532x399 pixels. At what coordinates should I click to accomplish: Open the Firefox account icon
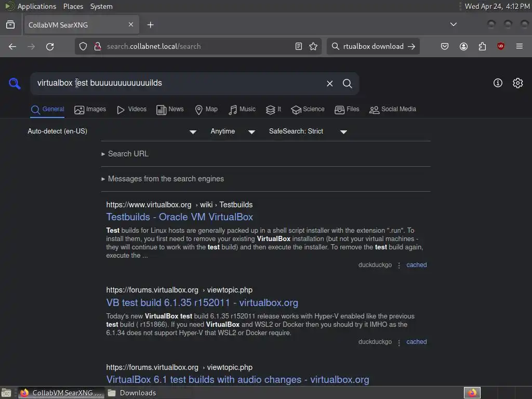coord(463,46)
